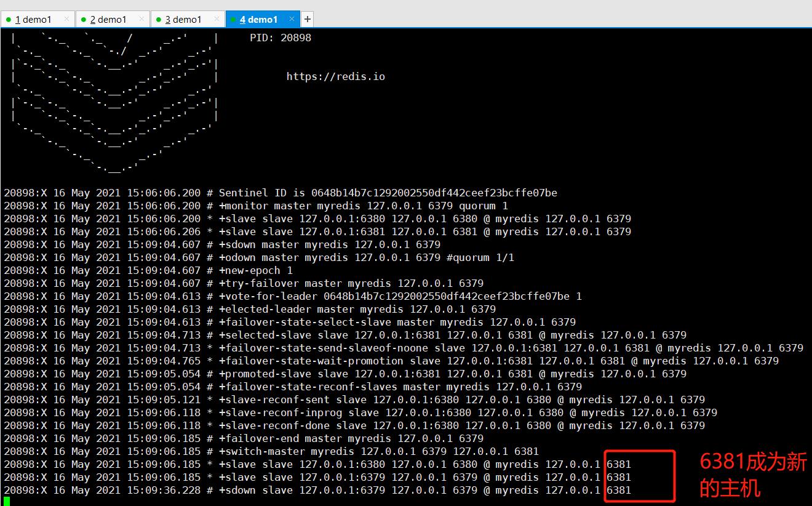Click the +failover-state-send-slaveof-noone log line
The height and width of the screenshot is (506, 812).
tap(404, 348)
